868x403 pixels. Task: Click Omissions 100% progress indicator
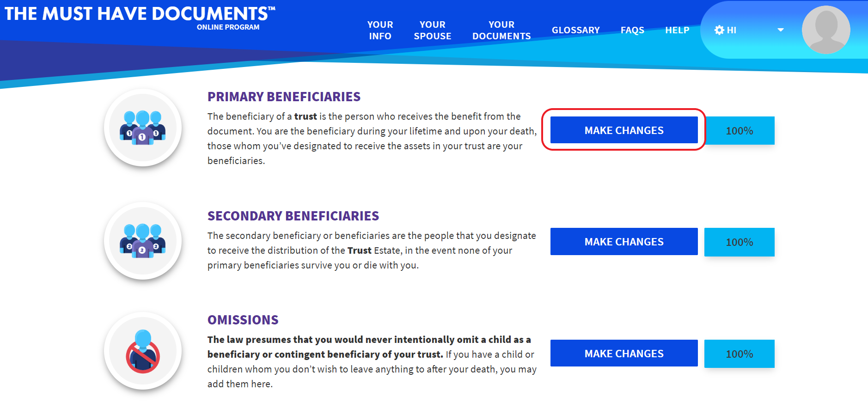[x=739, y=354]
